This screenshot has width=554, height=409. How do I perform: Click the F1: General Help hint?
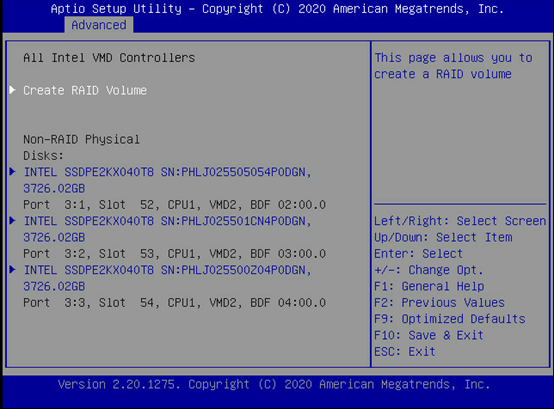tap(429, 286)
